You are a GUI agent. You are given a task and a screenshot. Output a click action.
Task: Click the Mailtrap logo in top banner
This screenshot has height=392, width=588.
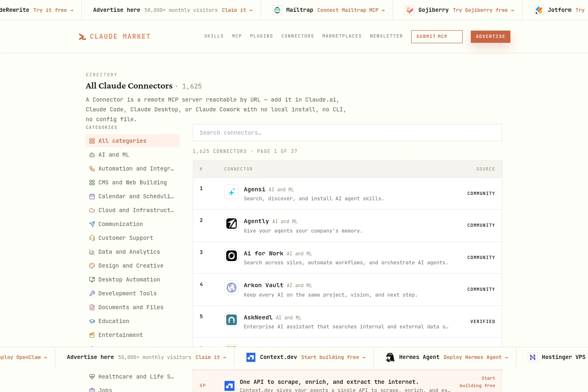coord(277,10)
